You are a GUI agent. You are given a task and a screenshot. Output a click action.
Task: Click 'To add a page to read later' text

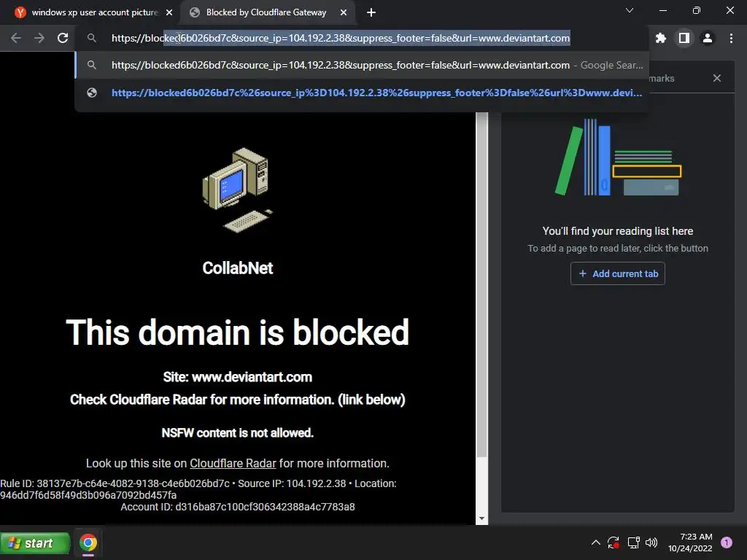617,248
